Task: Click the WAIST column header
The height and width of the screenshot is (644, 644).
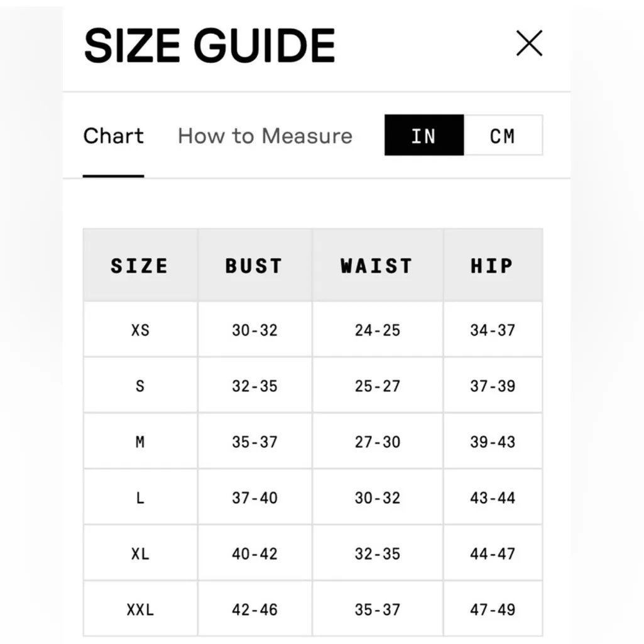Action: (376, 266)
